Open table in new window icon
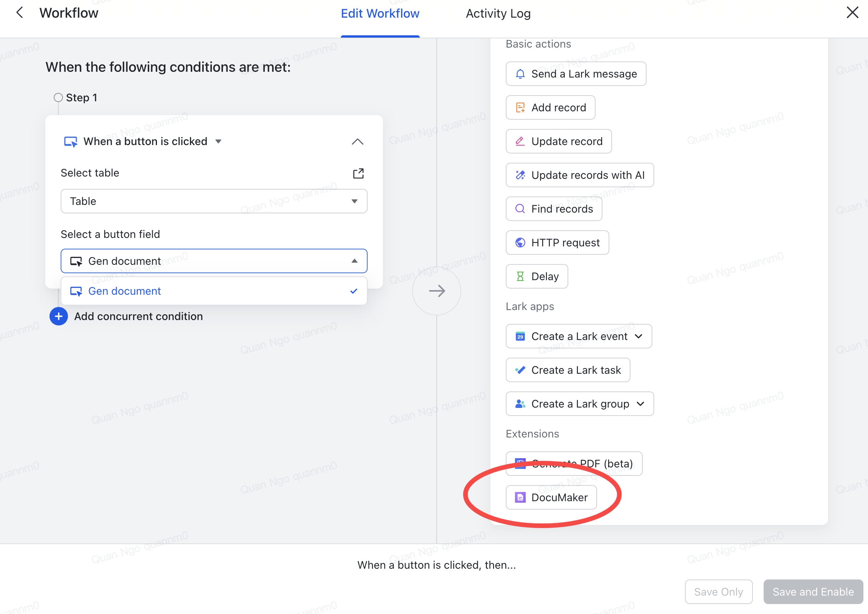This screenshot has width=868, height=614. [x=358, y=173]
